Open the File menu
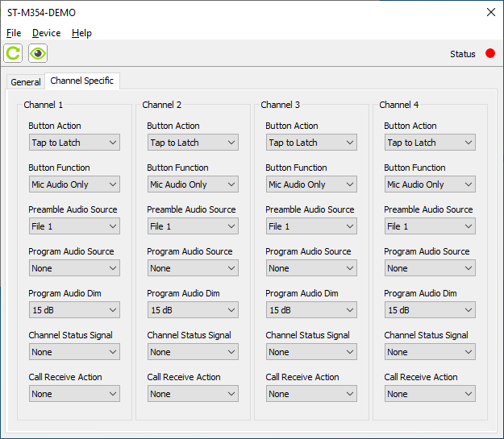Screen dimensions: 504x439 click(14, 33)
